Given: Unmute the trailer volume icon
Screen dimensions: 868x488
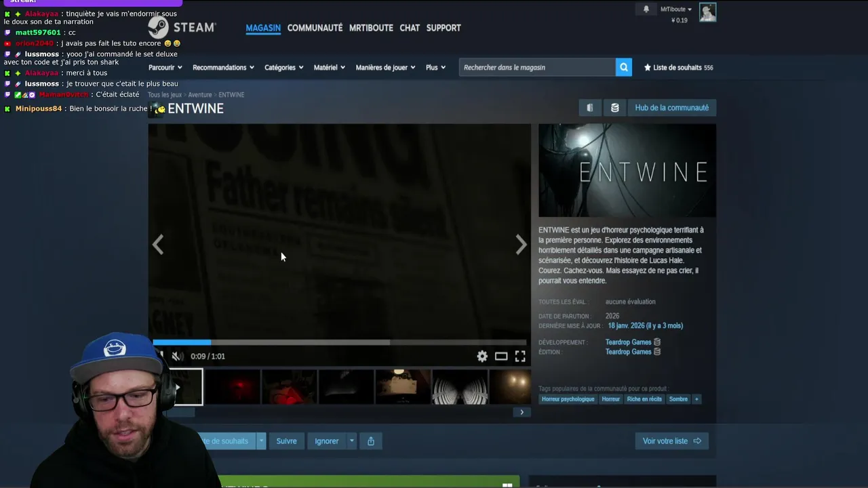Looking at the screenshot, I should pyautogui.click(x=177, y=357).
